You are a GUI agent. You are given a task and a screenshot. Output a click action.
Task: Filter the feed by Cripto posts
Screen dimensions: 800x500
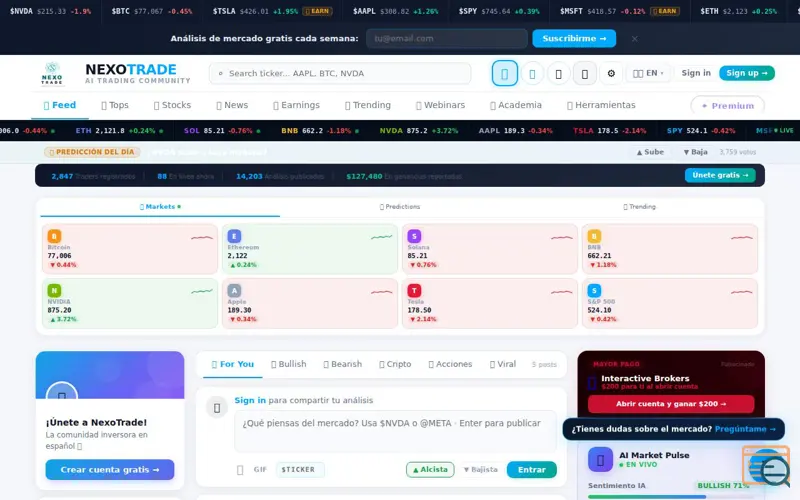pos(395,364)
